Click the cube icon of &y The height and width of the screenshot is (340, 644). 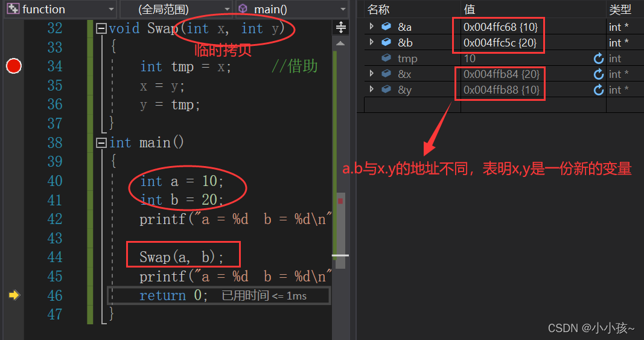tap(386, 89)
